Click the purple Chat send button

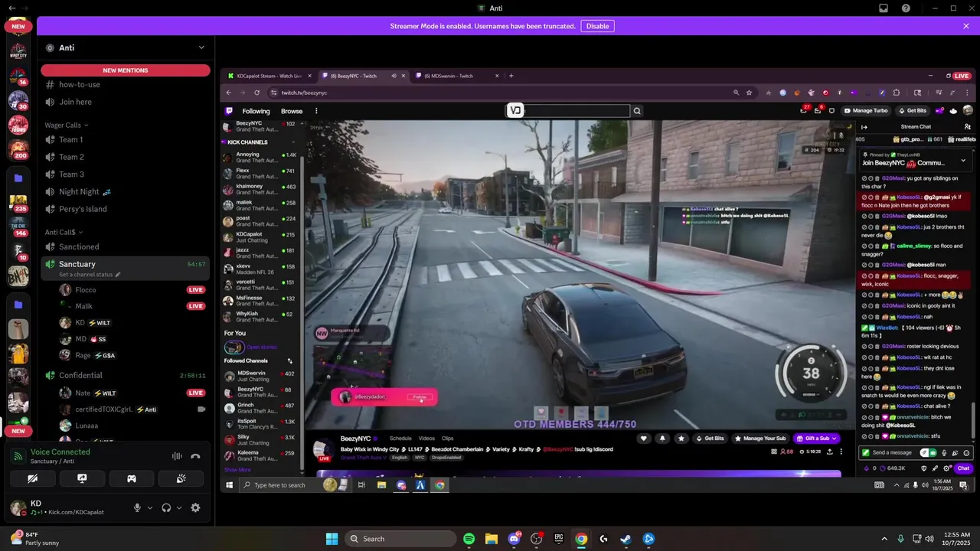[963, 468]
